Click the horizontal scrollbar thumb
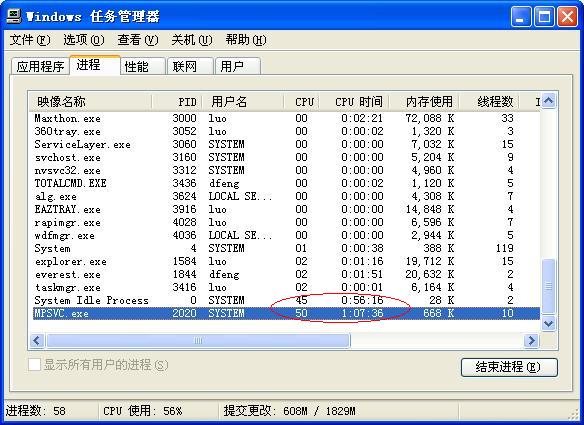Viewport: 584px width, 425px height. coord(198,340)
